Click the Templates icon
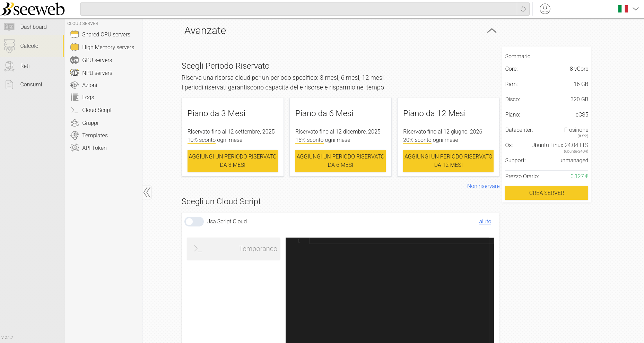644x343 pixels. [x=75, y=135]
